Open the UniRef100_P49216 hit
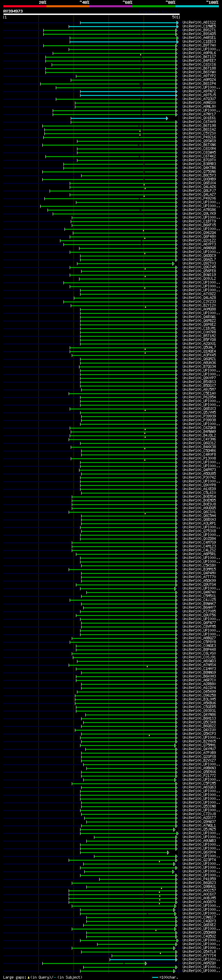 tap(199, 137)
